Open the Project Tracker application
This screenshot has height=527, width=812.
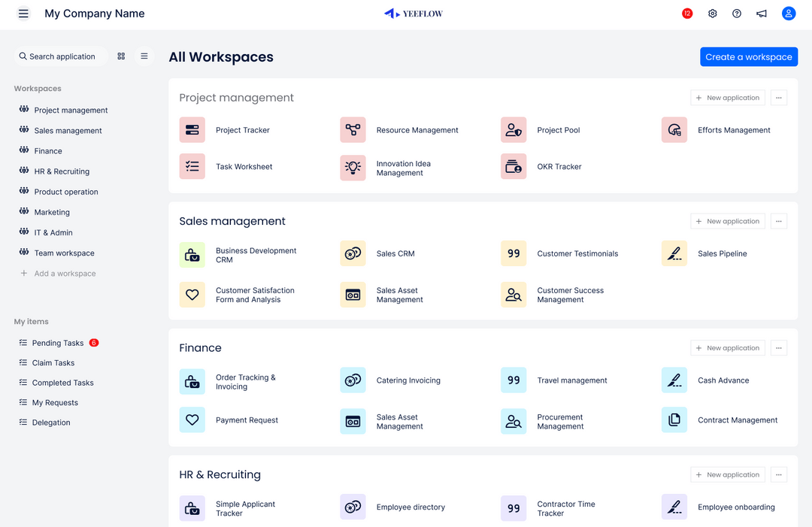point(243,129)
